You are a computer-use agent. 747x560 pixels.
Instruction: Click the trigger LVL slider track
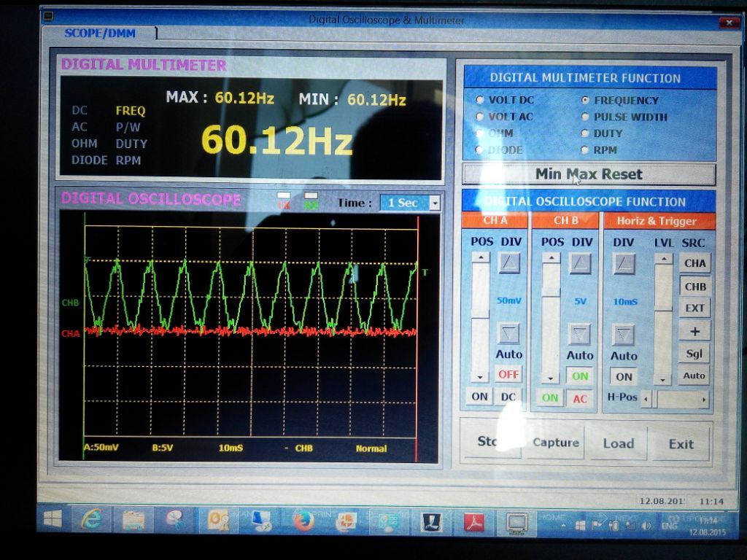pyautogui.click(x=662, y=321)
